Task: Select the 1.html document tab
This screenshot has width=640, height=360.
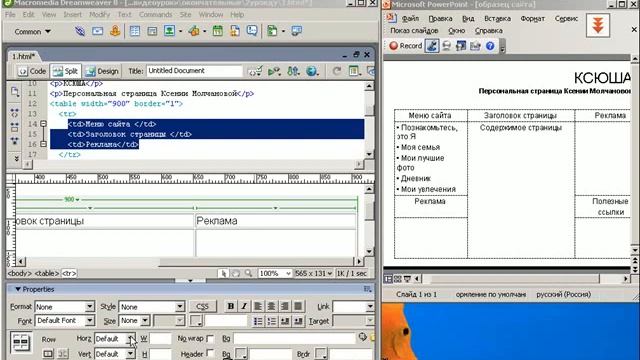Action: click(x=23, y=56)
